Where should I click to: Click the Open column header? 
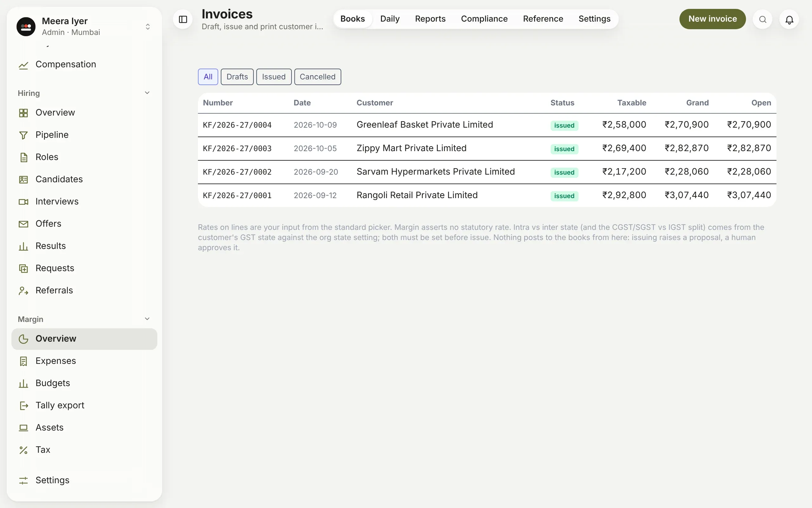pyautogui.click(x=761, y=103)
